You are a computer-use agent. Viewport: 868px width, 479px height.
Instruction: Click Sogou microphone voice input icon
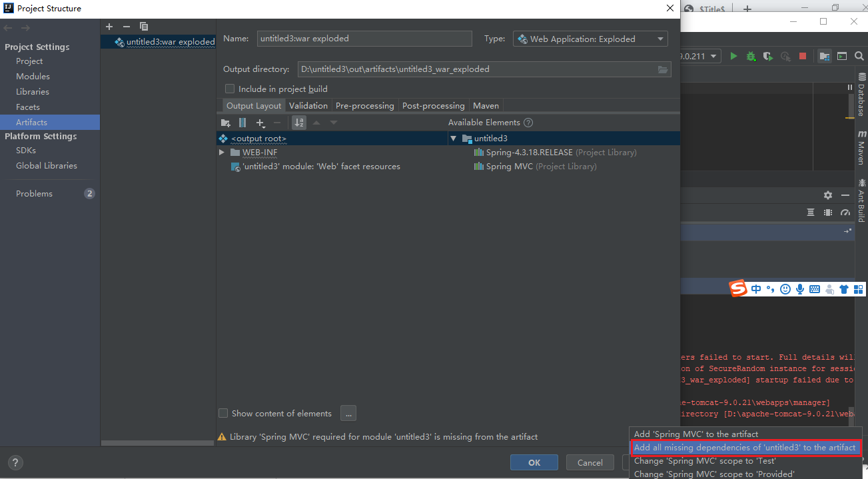coord(799,289)
